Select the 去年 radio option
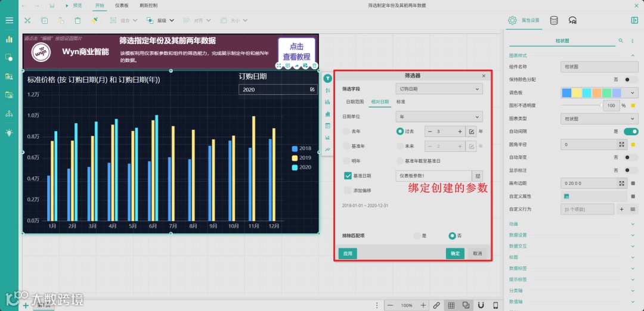Image resolution: width=644 pixels, height=311 pixels. tap(347, 131)
